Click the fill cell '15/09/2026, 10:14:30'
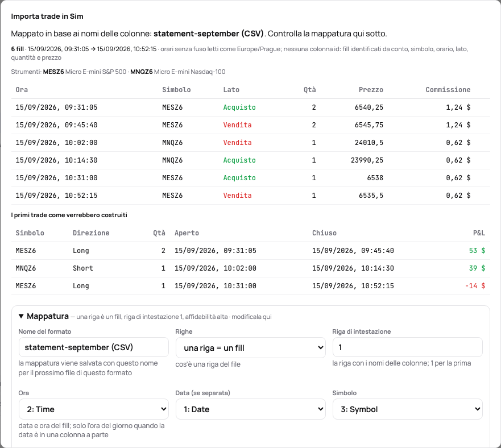The image size is (501, 448). coord(56,160)
